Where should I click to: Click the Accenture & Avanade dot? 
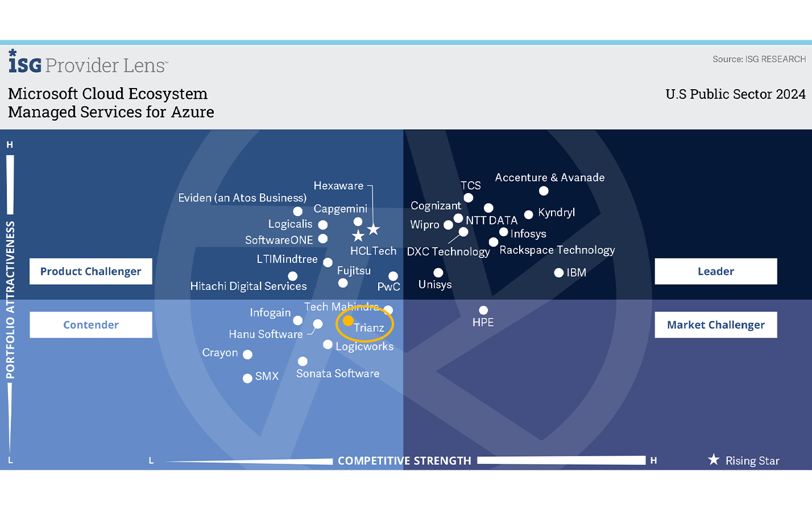(544, 191)
